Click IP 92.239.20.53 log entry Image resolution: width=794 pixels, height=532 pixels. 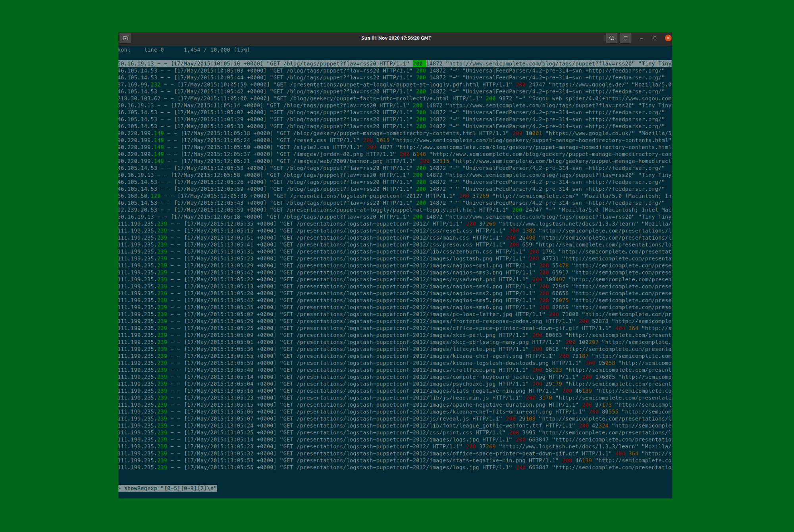pyautogui.click(x=395, y=210)
